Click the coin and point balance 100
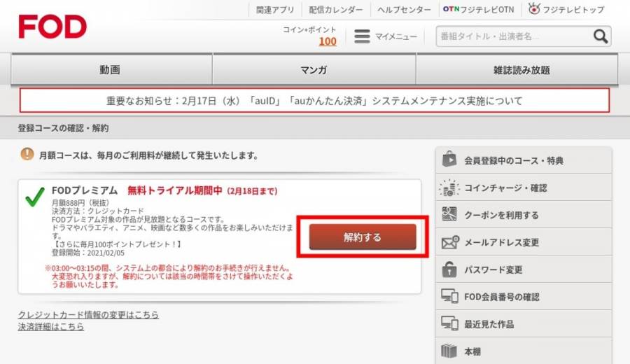Image resolution: width=630 pixels, height=364 pixels. pos(328,41)
